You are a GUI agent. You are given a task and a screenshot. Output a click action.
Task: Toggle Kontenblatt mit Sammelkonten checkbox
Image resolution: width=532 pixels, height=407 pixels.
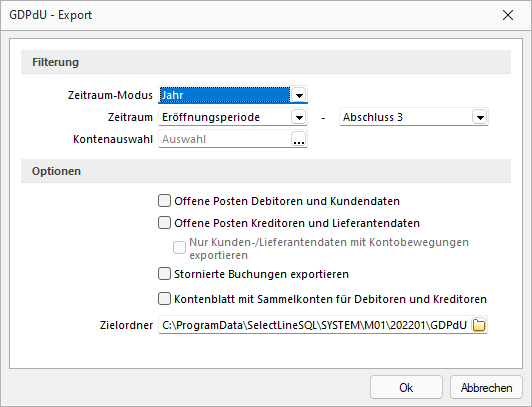(x=165, y=299)
